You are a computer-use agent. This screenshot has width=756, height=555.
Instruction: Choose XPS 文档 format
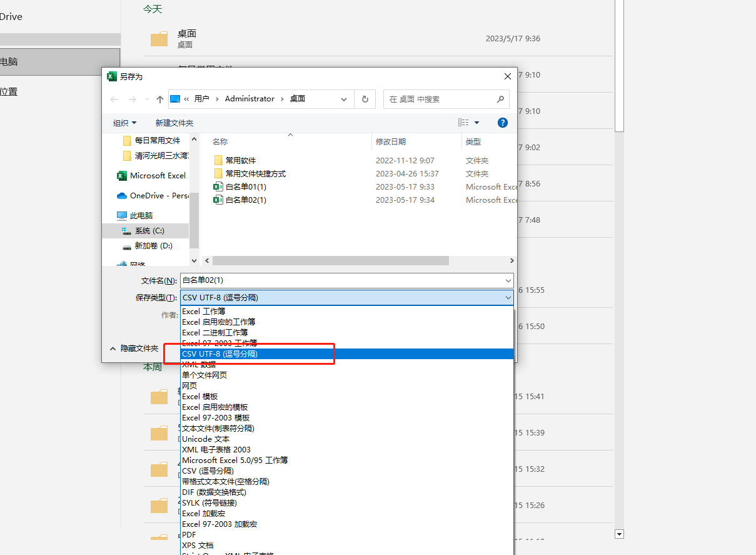347,545
